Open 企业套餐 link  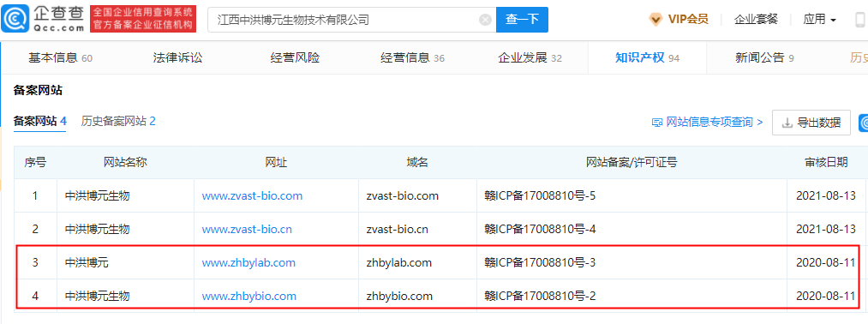(756, 20)
